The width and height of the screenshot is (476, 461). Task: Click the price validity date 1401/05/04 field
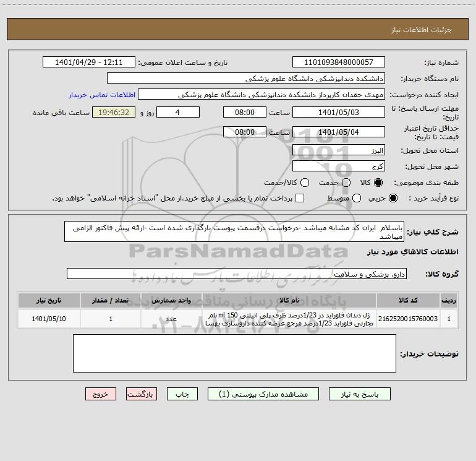[x=339, y=132]
